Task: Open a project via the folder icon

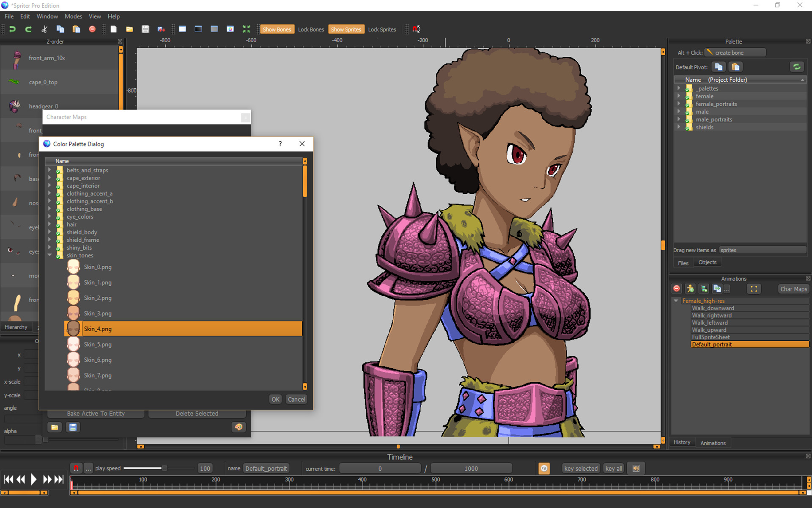Action: click(129, 29)
